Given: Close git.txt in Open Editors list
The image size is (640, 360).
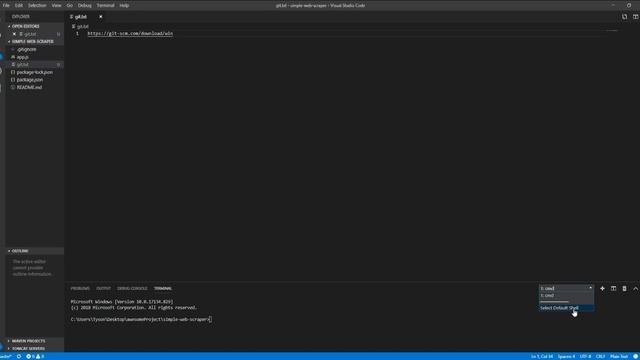Looking at the screenshot, I should [x=14, y=34].
